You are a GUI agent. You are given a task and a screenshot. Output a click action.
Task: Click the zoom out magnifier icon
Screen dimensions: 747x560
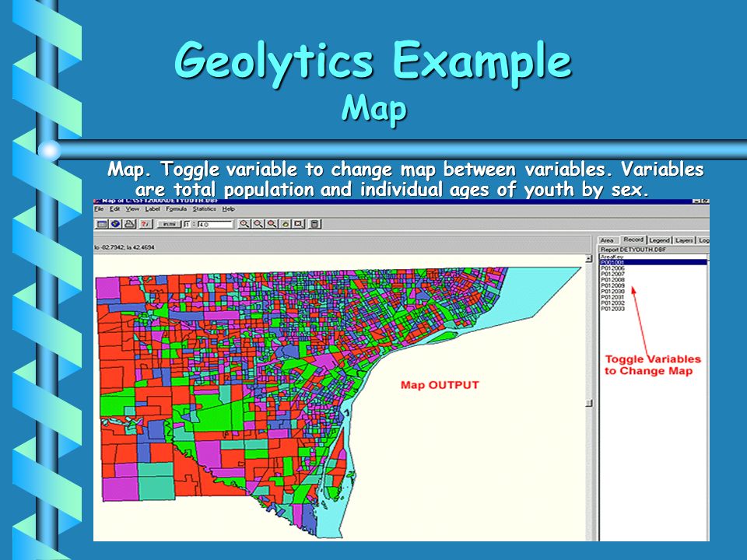point(258,224)
